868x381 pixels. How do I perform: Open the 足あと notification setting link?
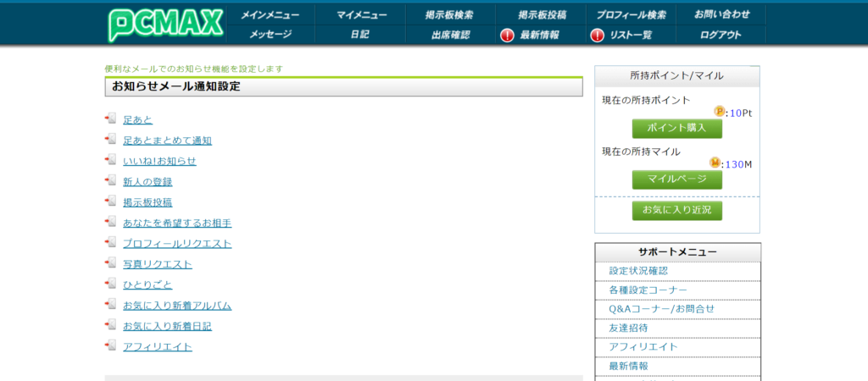[138, 119]
